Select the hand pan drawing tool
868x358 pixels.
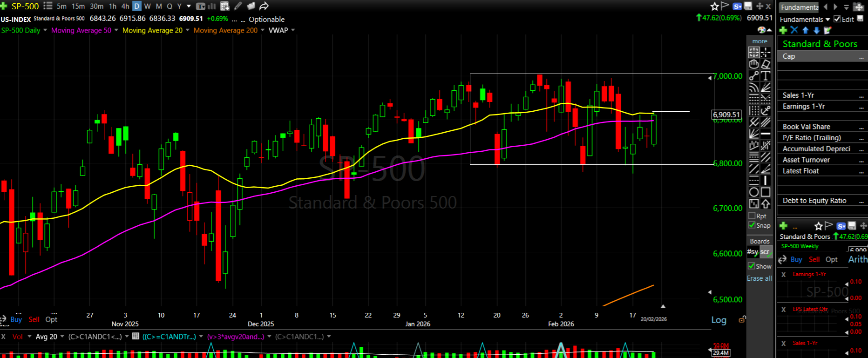(x=754, y=64)
